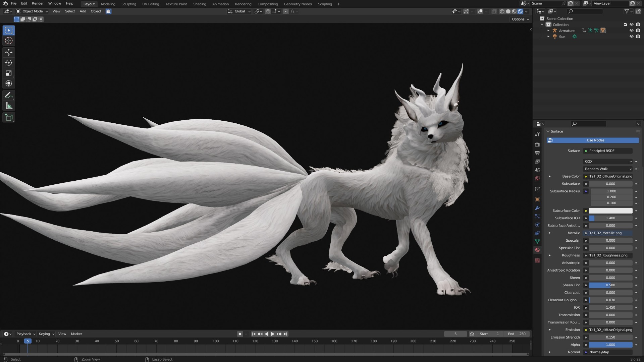Expand Base Color texture settings
The image size is (644, 362).
coord(549,176)
